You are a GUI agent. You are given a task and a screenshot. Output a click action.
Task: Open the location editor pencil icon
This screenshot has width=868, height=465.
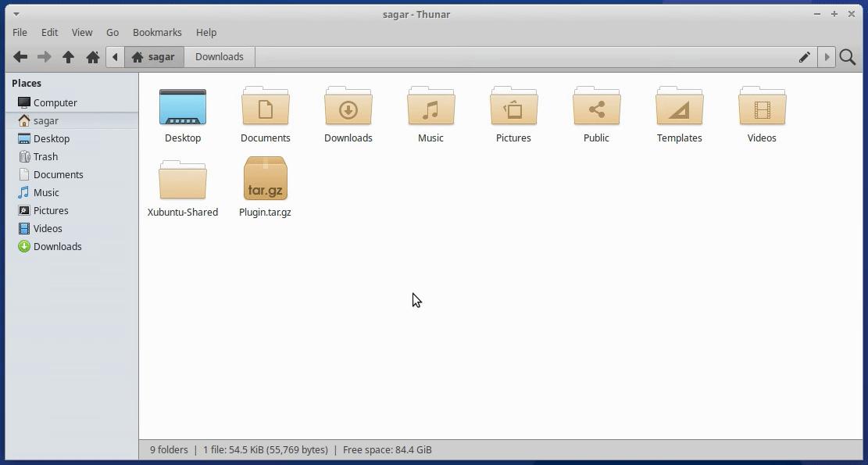(804, 56)
